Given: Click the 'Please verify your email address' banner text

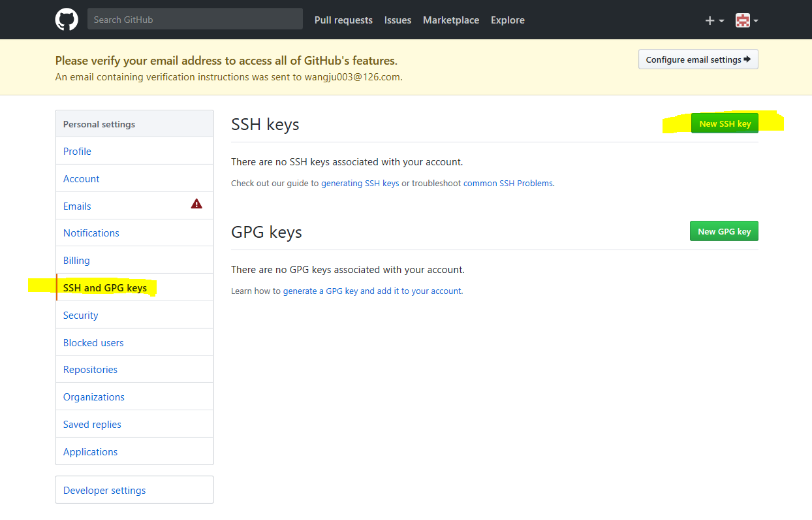Looking at the screenshot, I should [x=226, y=61].
